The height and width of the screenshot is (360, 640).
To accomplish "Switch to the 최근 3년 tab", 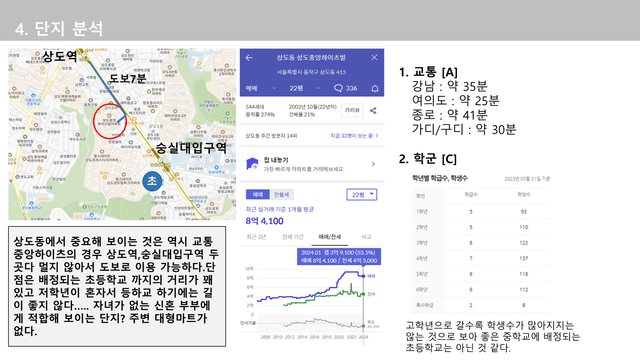I will click(256, 237).
